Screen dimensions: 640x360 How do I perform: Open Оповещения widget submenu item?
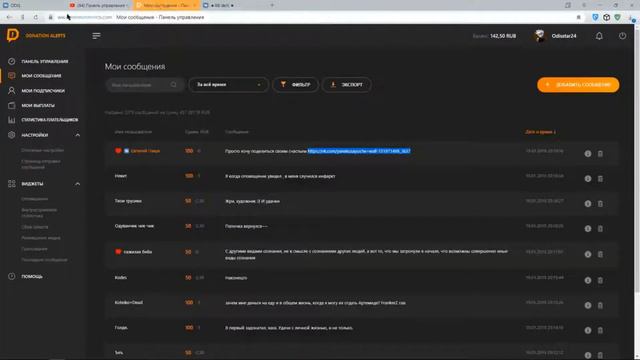tap(34, 199)
